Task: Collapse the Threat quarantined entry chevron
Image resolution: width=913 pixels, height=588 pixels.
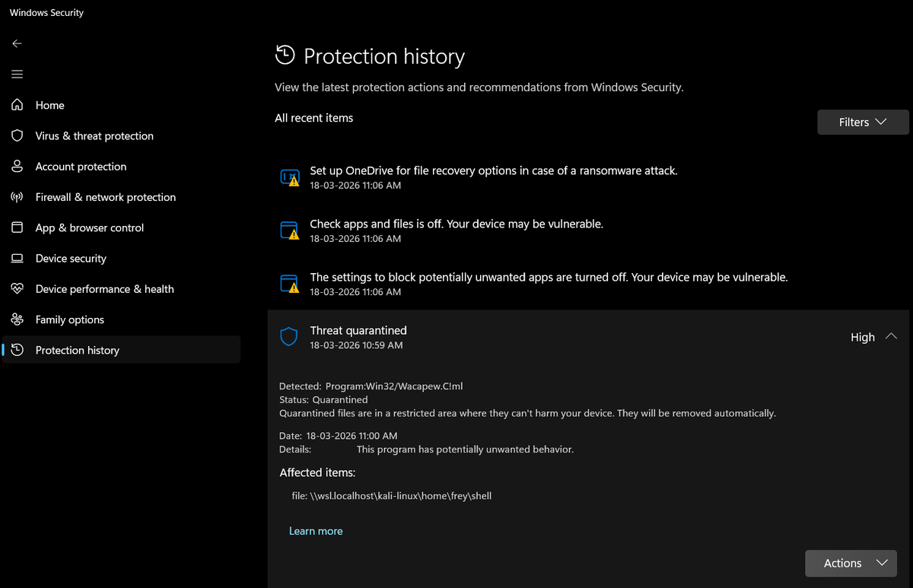Action: pyautogui.click(x=891, y=336)
